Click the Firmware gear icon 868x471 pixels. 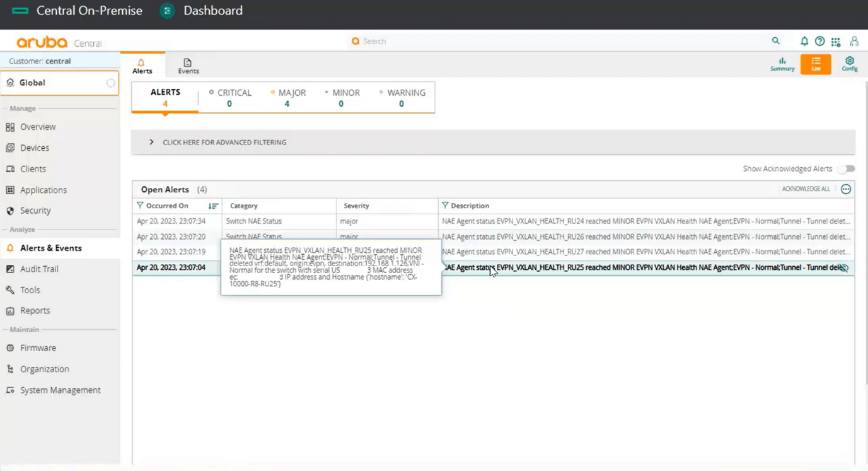(x=10, y=348)
